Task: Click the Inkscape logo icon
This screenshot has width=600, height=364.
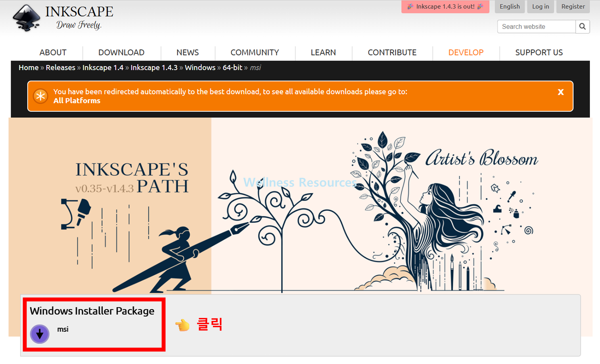Action: pyautogui.click(x=27, y=18)
